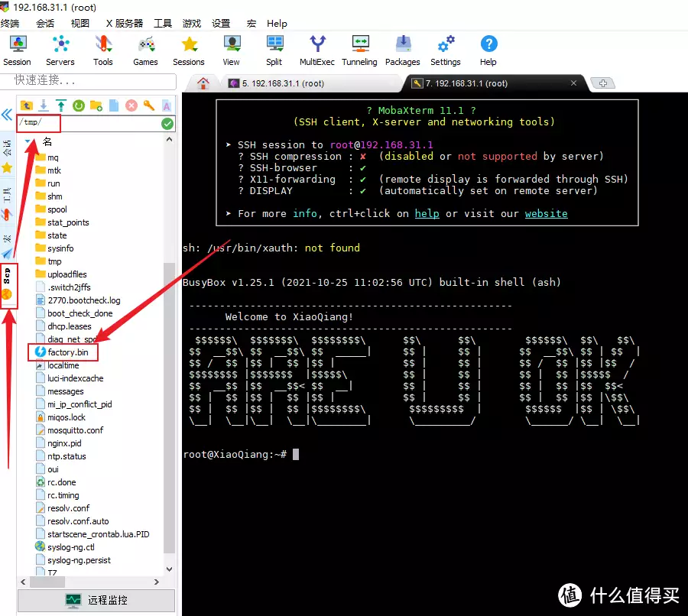Open the 宏 sidebar tab with paper plane
688x616 pixels.
click(7, 245)
